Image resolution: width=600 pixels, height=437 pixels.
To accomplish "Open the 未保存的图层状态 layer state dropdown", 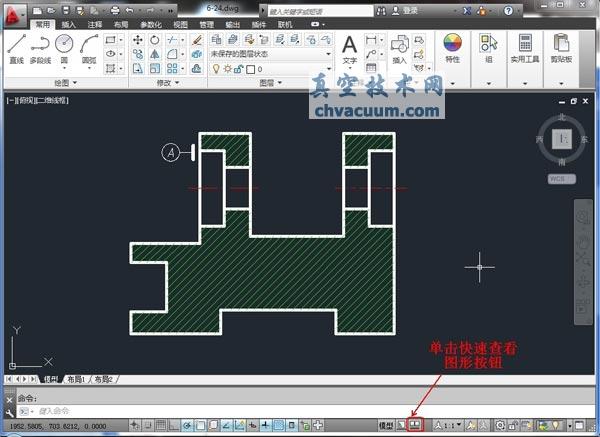I will pos(270,54).
